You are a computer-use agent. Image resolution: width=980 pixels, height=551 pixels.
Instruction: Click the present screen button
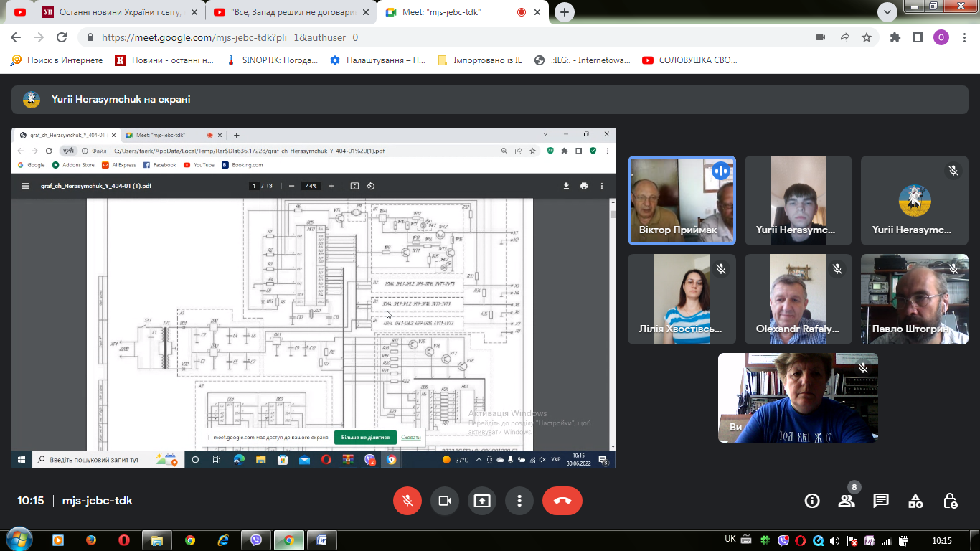pos(482,501)
